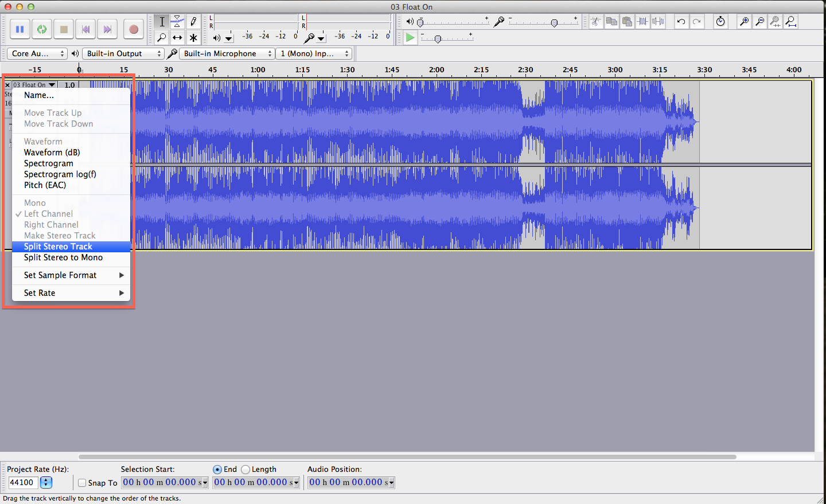Click the Zoom Out magnifier
Viewport: 826px width, 504px height.
(x=760, y=22)
